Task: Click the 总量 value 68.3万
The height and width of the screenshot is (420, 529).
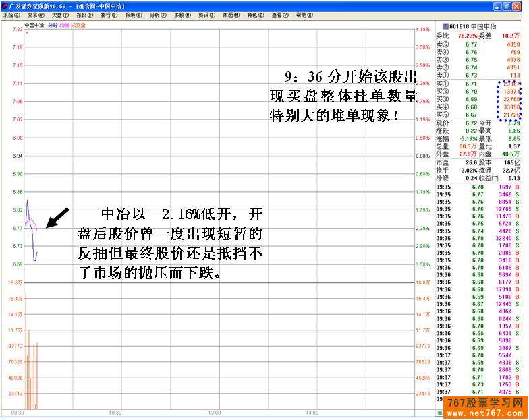Action: 468,147
